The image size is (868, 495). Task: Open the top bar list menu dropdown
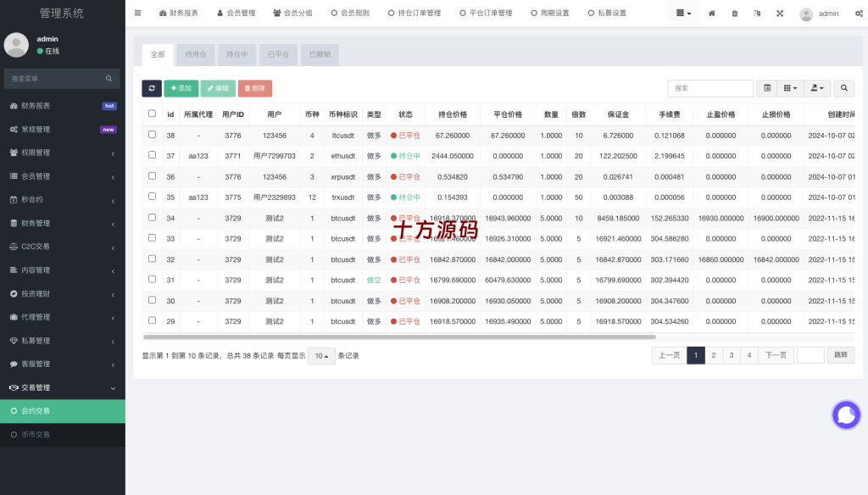tap(684, 14)
